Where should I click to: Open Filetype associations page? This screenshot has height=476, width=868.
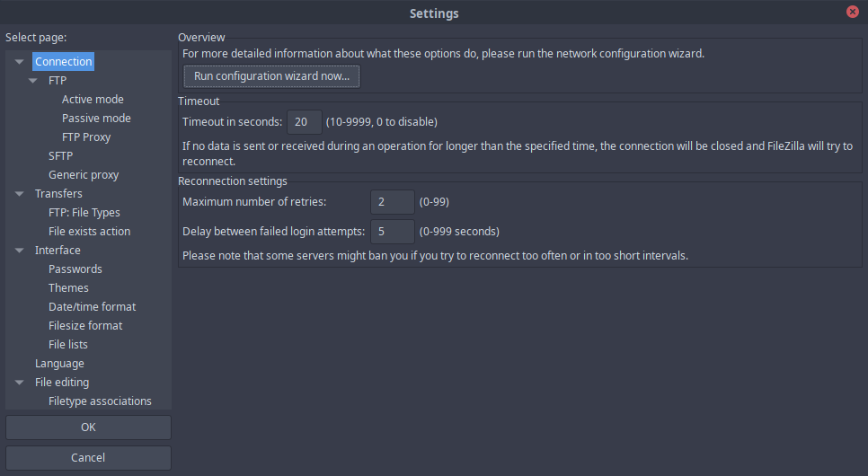(100, 401)
